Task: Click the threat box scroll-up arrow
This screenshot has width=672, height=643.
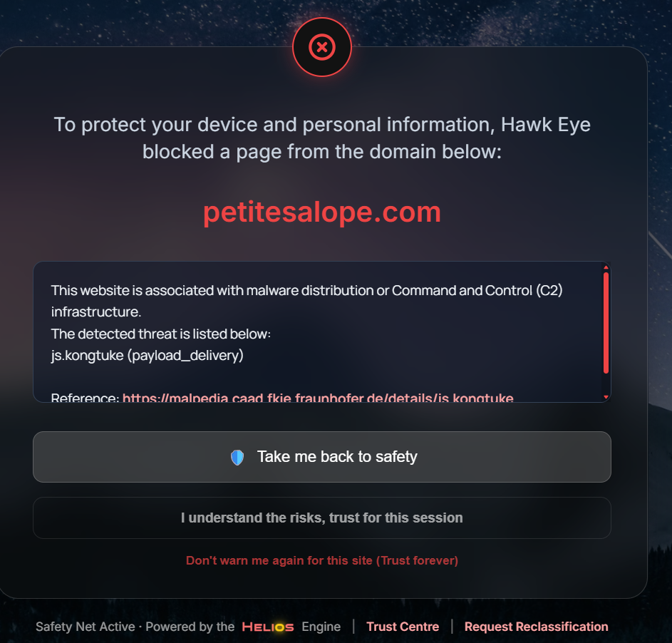Action: pyautogui.click(x=606, y=267)
